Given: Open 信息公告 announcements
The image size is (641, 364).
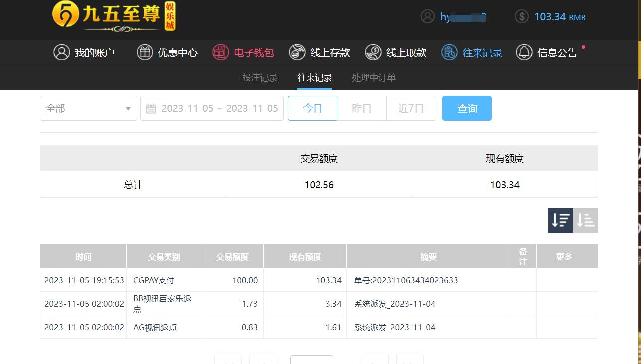Looking at the screenshot, I should pos(557,53).
